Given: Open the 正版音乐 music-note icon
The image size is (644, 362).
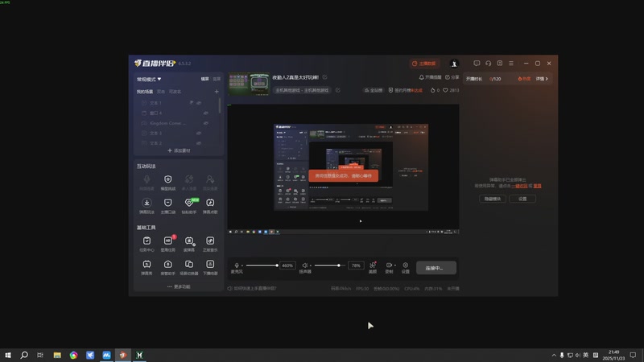Looking at the screenshot, I should click(x=210, y=241).
